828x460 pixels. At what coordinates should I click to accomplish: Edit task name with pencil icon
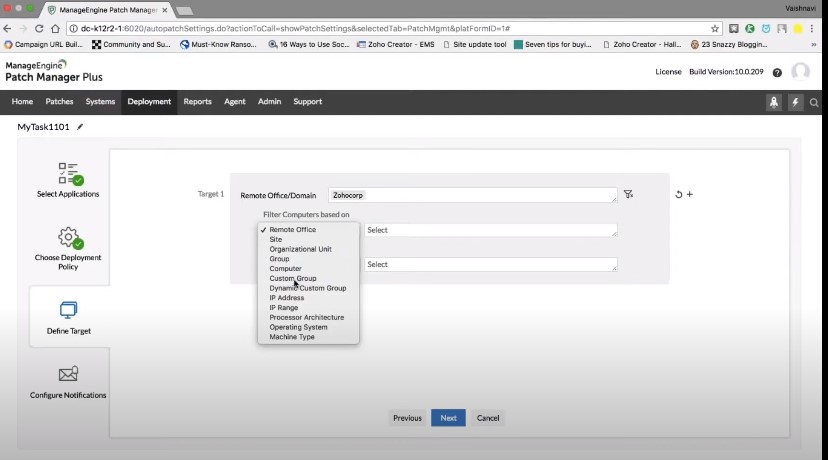point(80,127)
